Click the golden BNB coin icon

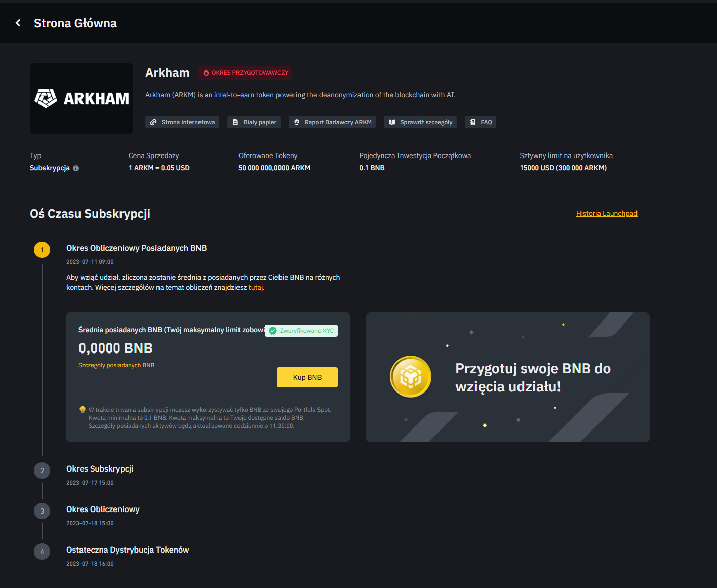pos(411,377)
